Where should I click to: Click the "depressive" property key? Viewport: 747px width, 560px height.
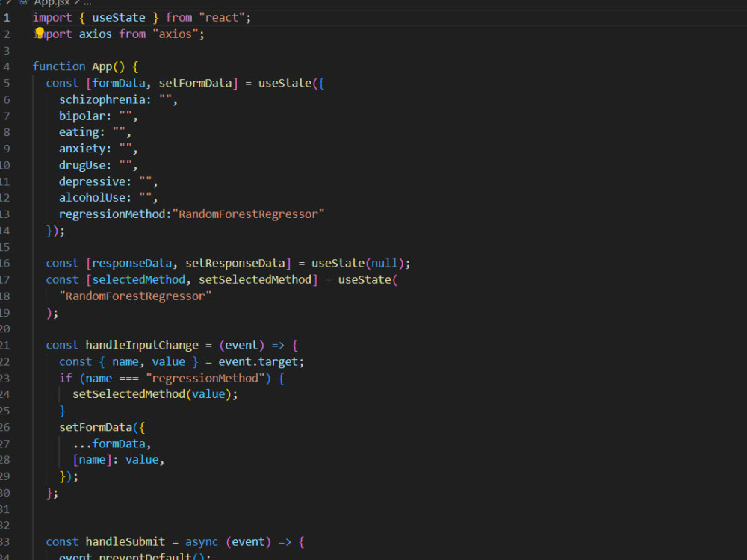[92, 182]
